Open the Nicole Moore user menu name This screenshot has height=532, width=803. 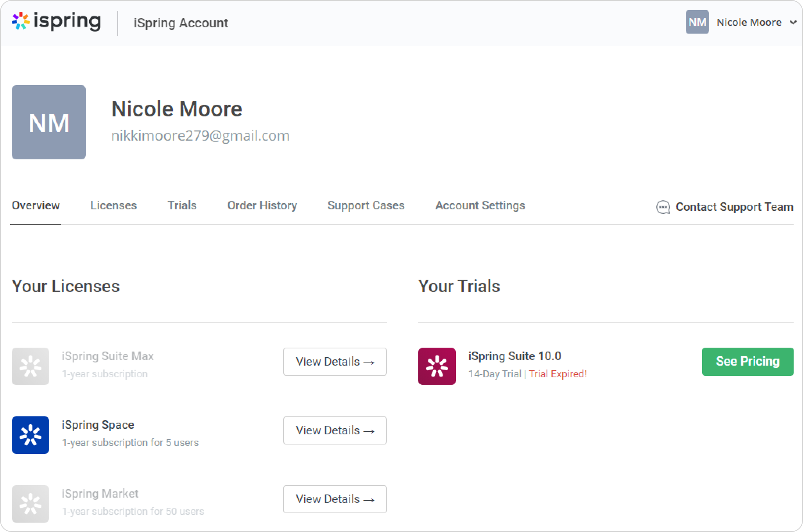coord(749,22)
